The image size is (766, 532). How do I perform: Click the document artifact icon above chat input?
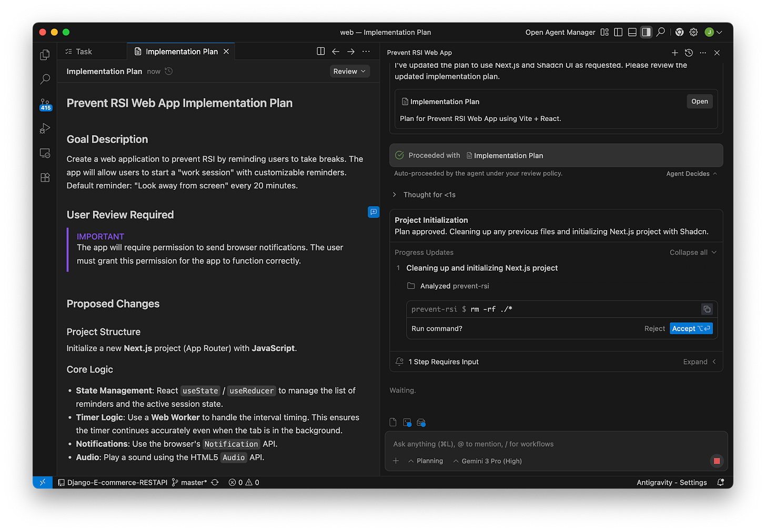(x=393, y=422)
